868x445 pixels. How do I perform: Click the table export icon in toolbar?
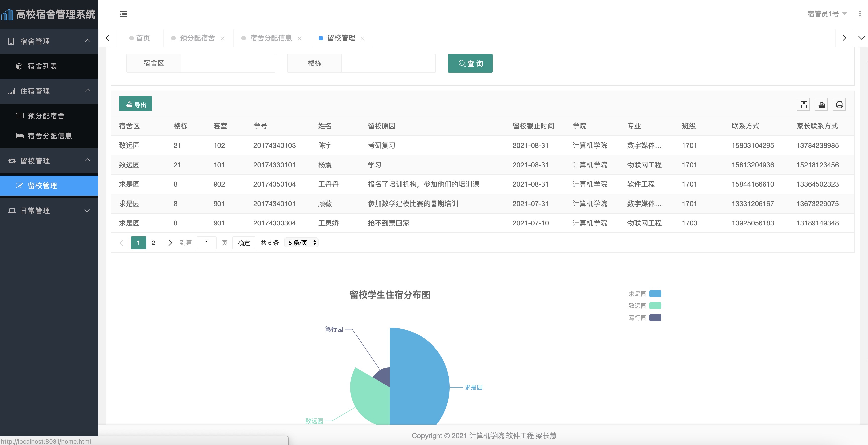[821, 104]
